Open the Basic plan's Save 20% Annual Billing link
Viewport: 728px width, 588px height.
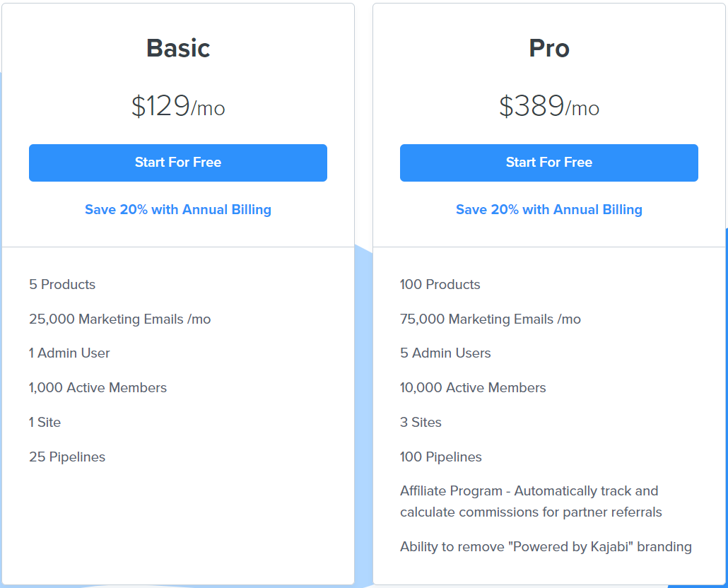tap(178, 210)
